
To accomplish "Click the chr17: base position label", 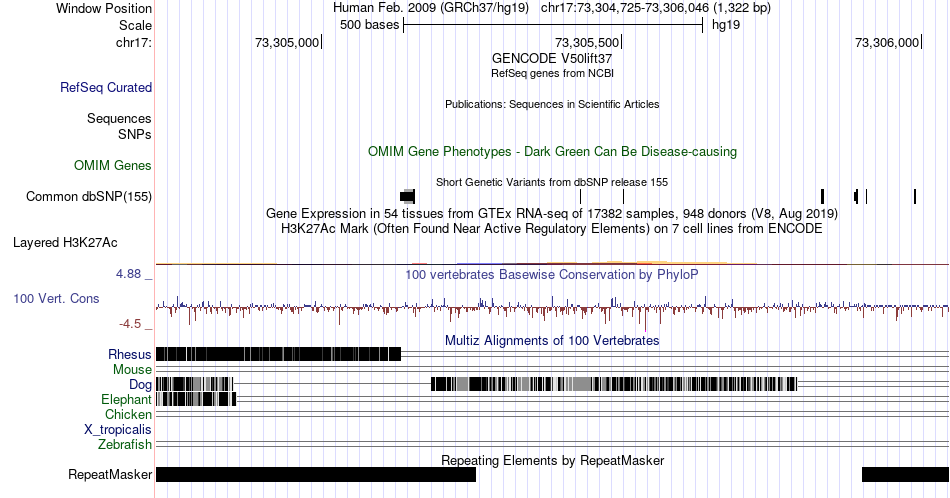I will click(134, 42).
